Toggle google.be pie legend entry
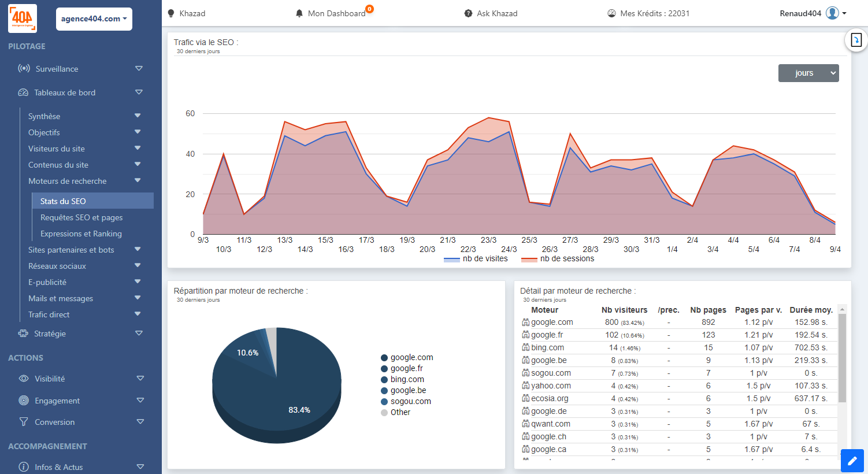 point(403,390)
